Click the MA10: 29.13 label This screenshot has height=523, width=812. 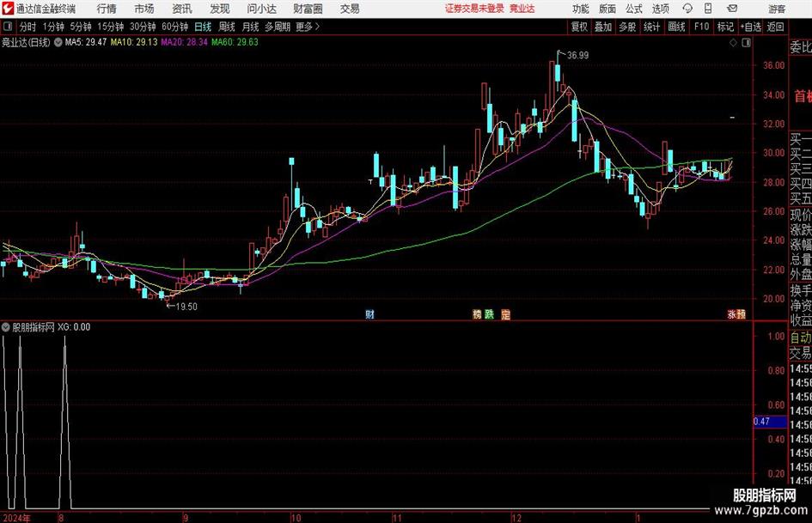[133, 42]
